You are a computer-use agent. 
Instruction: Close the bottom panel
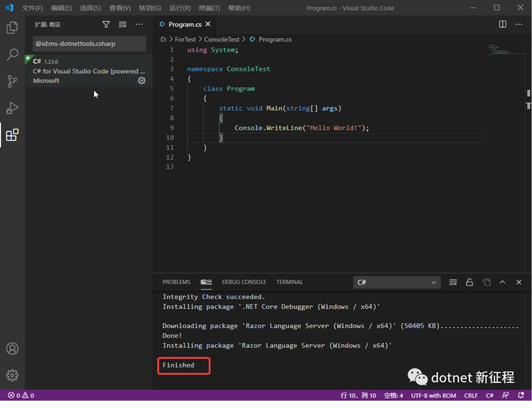pyautogui.click(x=519, y=282)
